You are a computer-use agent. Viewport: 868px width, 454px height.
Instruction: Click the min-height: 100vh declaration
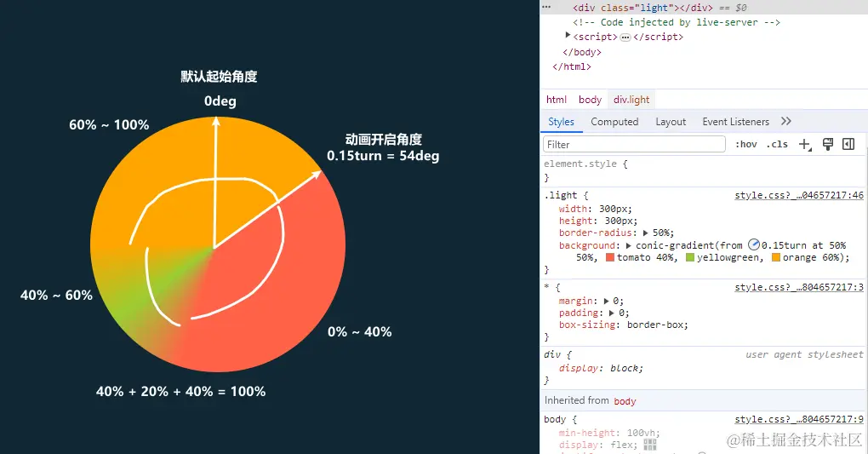coord(609,433)
